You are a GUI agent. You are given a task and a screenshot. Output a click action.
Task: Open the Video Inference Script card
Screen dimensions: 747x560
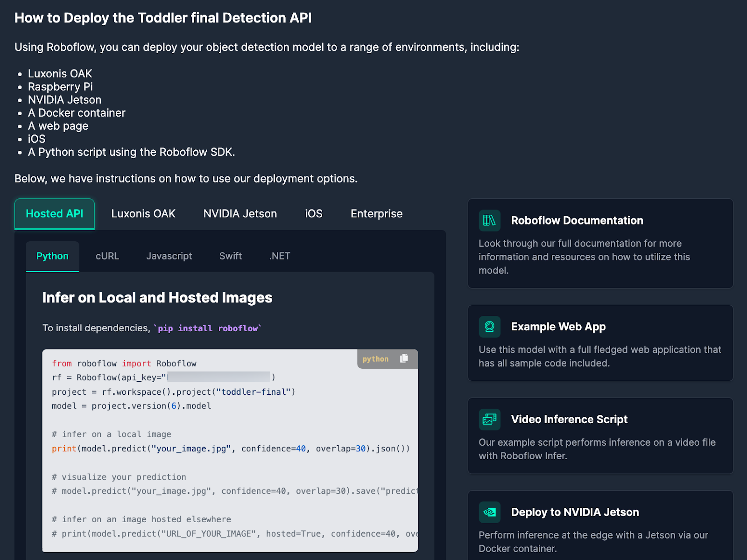(600, 436)
